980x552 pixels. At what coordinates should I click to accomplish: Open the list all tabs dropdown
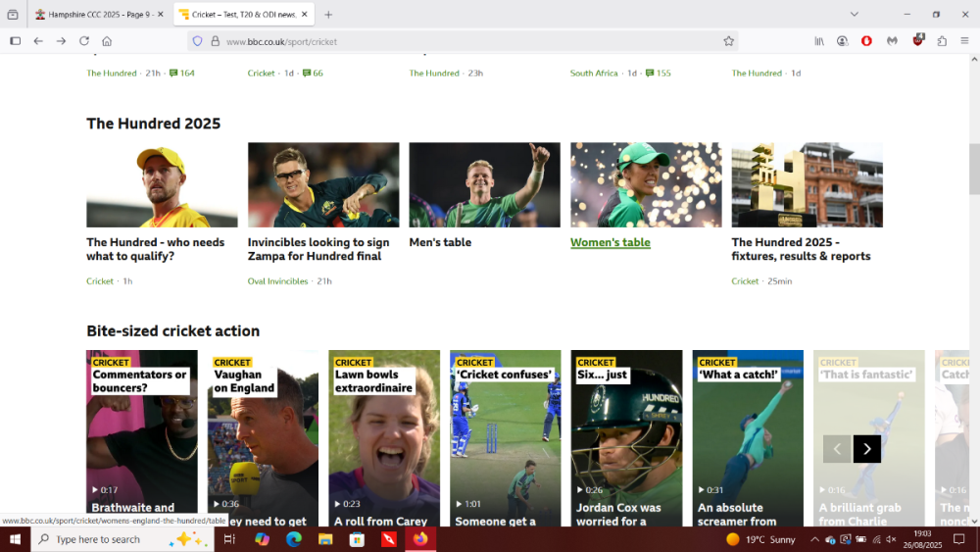click(854, 15)
